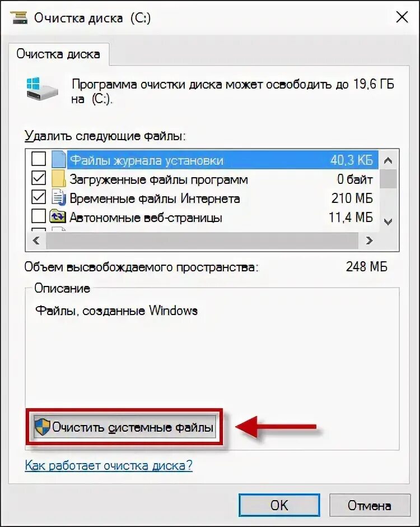Click the shield icon on Очистить системные файлы
The width and height of the screenshot is (420, 527).
click(x=43, y=427)
